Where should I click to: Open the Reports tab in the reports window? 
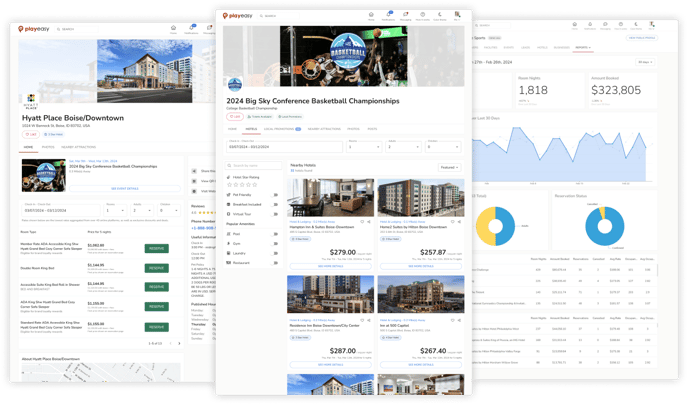(583, 47)
